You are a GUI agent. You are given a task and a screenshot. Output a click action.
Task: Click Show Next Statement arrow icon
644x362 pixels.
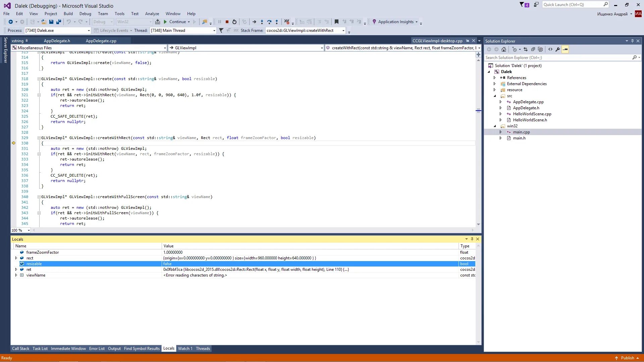254,22
